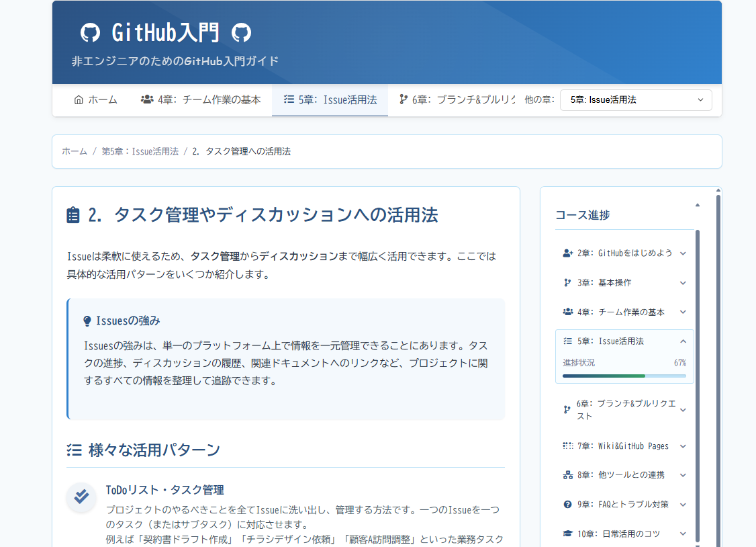Click the user-plus icon for 2章 in the sidebar

[x=568, y=253]
